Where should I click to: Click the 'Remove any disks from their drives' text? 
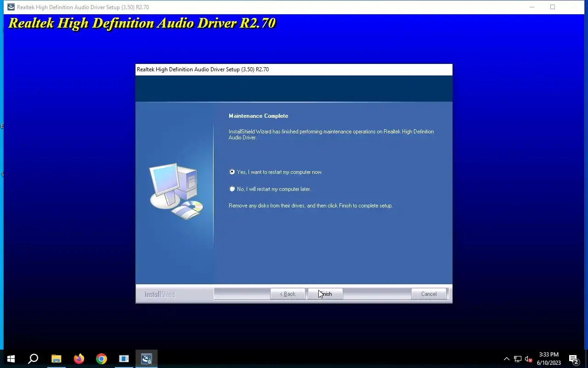coord(311,206)
